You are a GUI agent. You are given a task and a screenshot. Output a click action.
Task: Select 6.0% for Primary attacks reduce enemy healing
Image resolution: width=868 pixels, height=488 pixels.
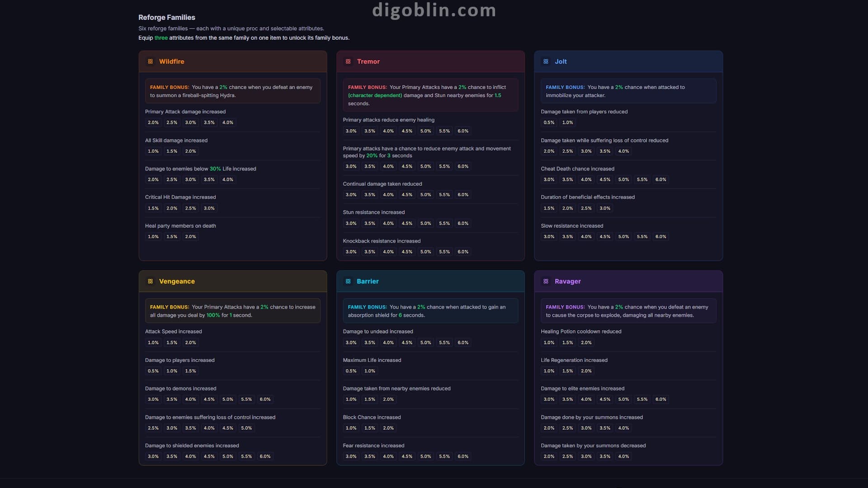click(463, 131)
